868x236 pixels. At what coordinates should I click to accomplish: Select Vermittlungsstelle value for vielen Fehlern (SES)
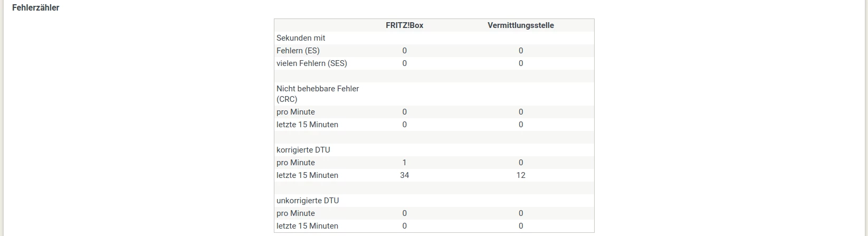tap(521, 63)
